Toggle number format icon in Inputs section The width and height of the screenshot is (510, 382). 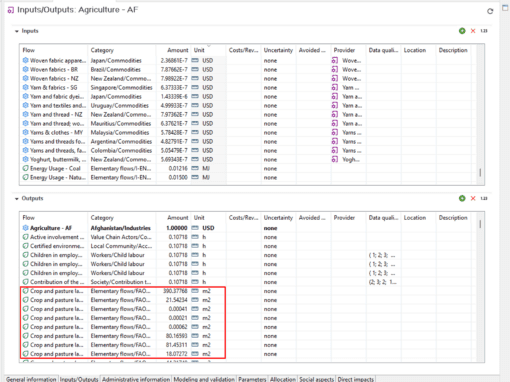pos(484,31)
